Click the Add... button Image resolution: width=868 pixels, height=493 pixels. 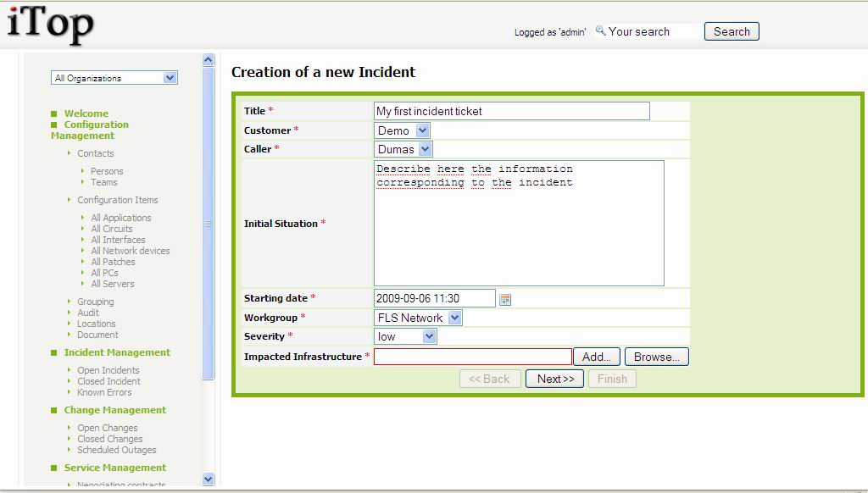point(597,357)
